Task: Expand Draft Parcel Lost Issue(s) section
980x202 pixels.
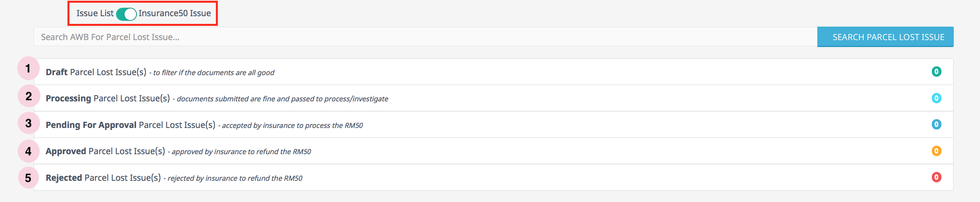Action: click(96, 72)
